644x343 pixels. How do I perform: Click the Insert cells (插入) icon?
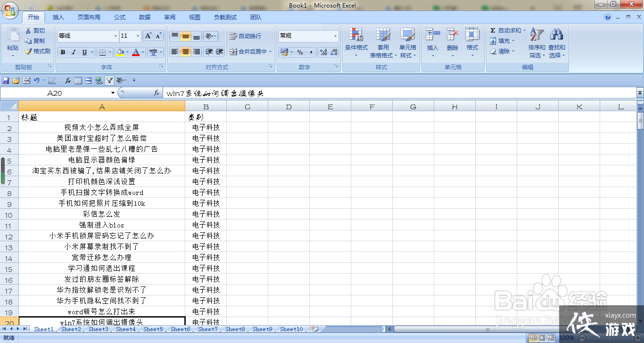432,34
